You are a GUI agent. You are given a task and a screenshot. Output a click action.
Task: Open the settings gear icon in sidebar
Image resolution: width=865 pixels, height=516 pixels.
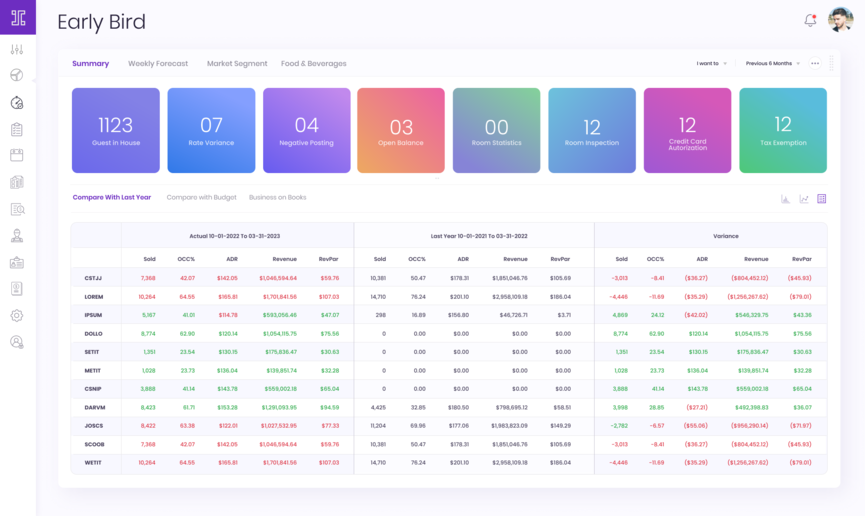(17, 315)
